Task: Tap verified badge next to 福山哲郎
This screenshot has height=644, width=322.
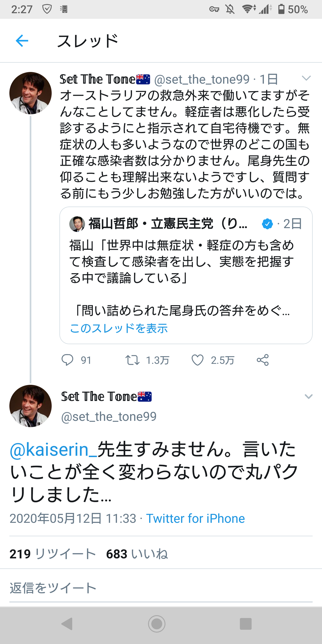Action: click(x=267, y=224)
